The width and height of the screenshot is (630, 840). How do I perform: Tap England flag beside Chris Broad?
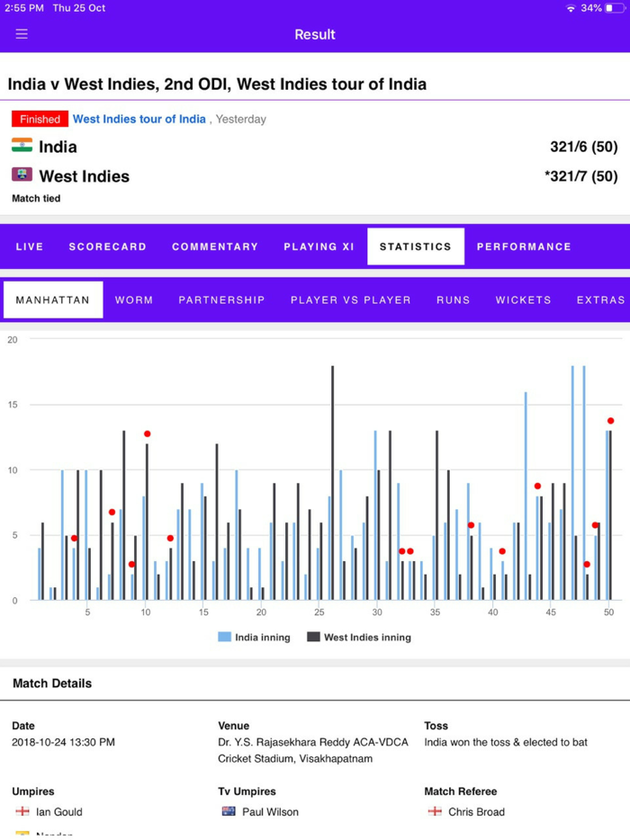point(435,811)
